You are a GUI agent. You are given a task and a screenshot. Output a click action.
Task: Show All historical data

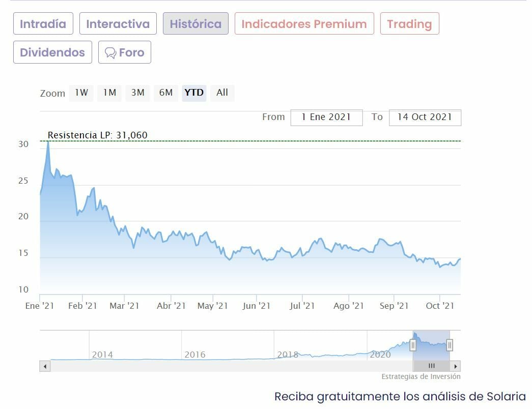[x=222, y=93]
